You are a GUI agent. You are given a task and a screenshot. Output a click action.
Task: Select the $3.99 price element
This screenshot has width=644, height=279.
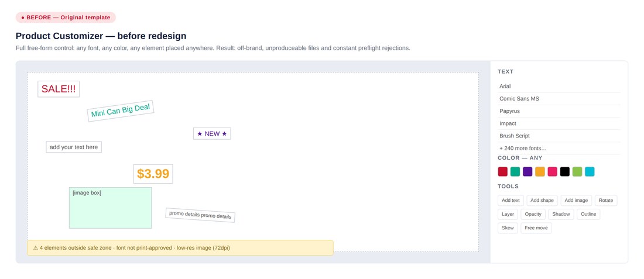[153, 174]
